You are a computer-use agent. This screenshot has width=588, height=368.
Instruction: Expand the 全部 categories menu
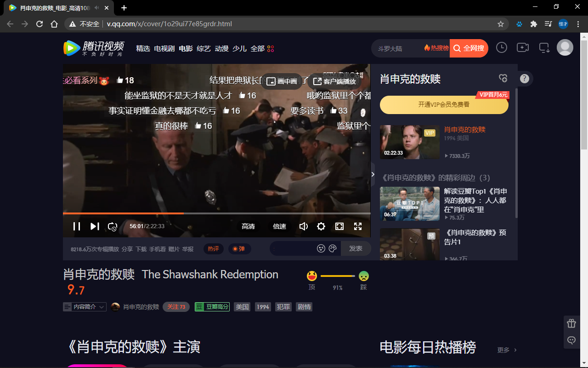pos(262,48)
